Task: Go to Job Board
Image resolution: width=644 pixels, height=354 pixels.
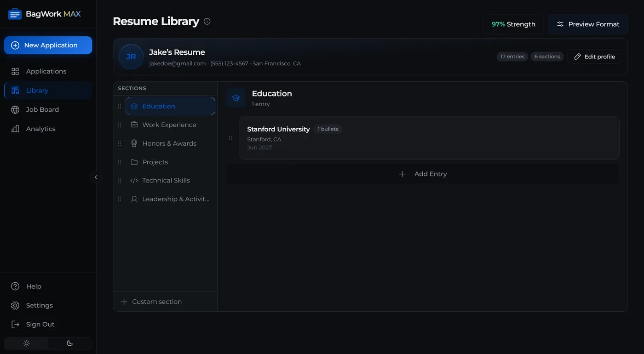Action: 48,109
